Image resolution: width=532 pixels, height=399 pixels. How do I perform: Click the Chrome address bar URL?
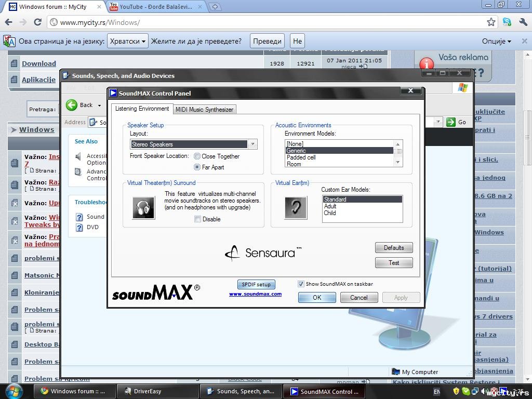point(100,22)
